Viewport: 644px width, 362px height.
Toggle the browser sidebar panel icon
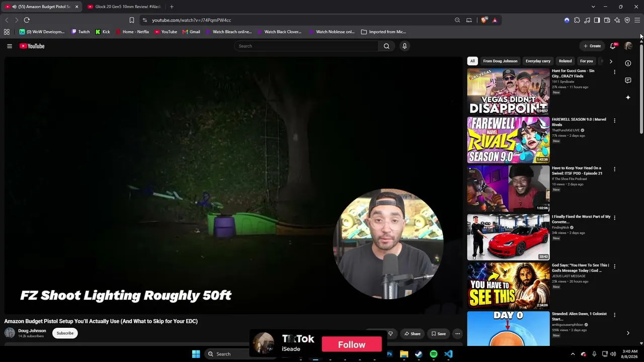point(597,20)
